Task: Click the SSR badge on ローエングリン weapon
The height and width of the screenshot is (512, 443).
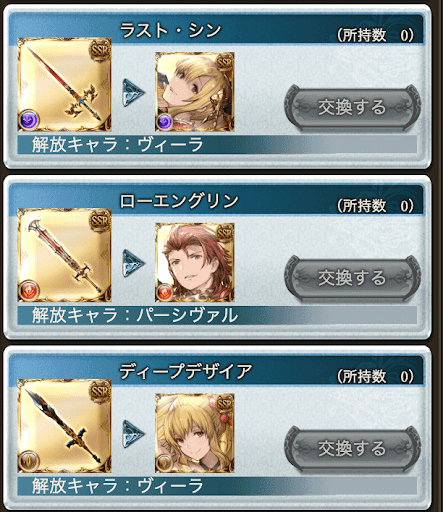Action: pyautogui.click(x=100, y=221)
